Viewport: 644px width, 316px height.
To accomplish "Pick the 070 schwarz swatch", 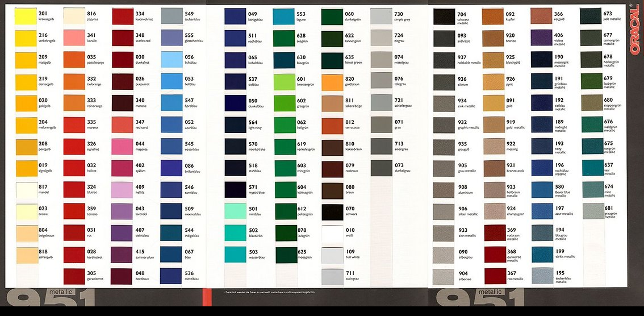I will coord(332,212).
